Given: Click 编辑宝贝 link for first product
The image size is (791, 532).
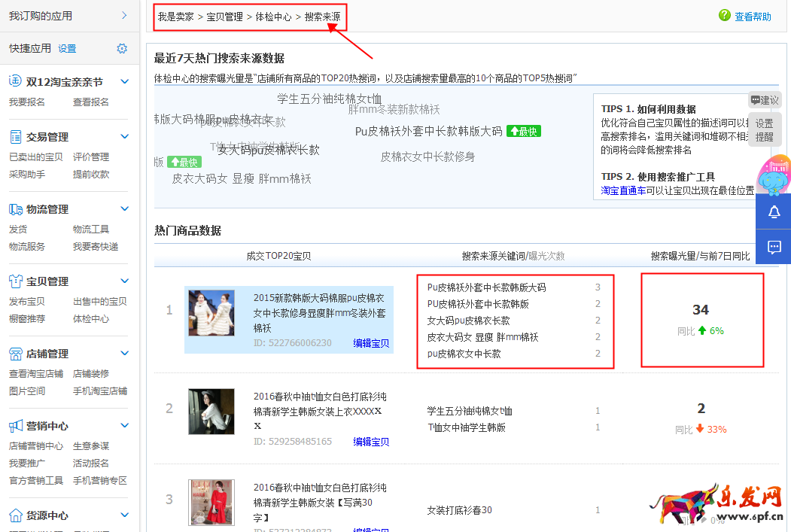Looking at the screenshot, I should [x=371, y=343].
